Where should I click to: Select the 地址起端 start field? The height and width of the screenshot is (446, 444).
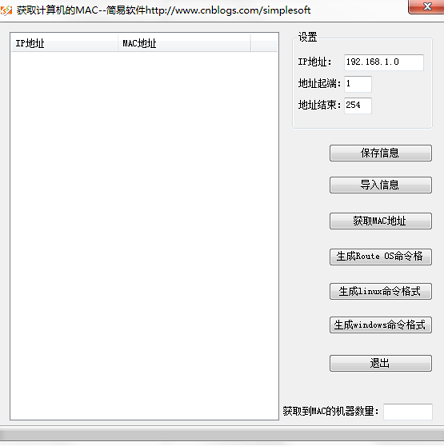358,84
